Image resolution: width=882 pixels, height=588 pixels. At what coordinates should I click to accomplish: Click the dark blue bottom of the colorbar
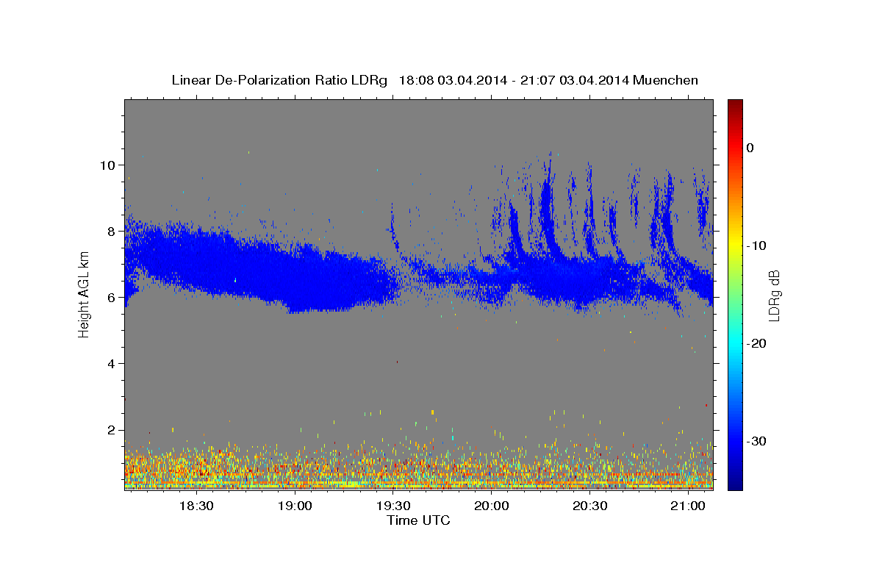(735, 484)
